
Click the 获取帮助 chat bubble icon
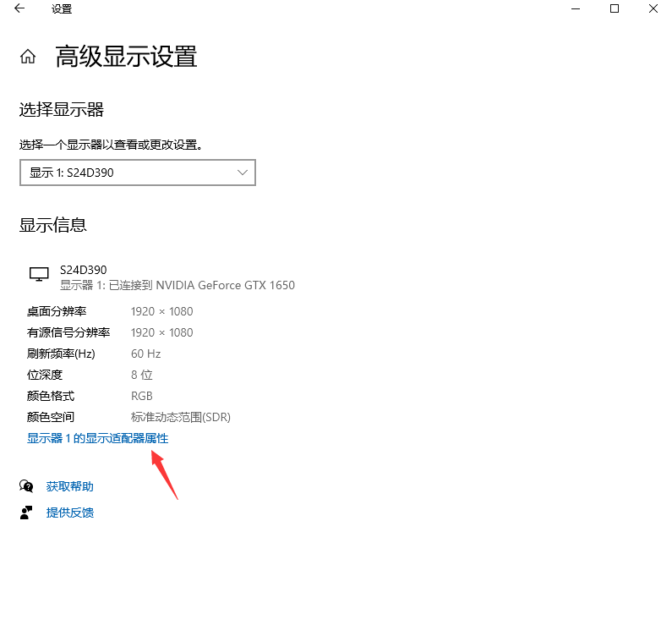click(27, 486)
